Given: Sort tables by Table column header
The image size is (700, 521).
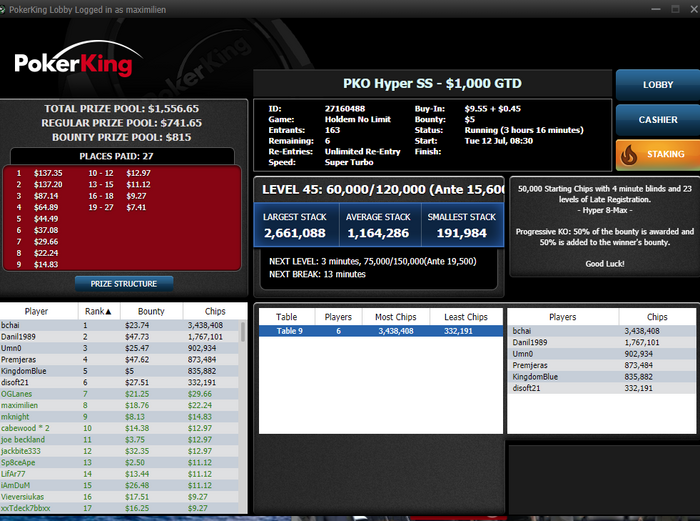Looking at the screenshot, I should pyautogui.click(x=287, y=317).
